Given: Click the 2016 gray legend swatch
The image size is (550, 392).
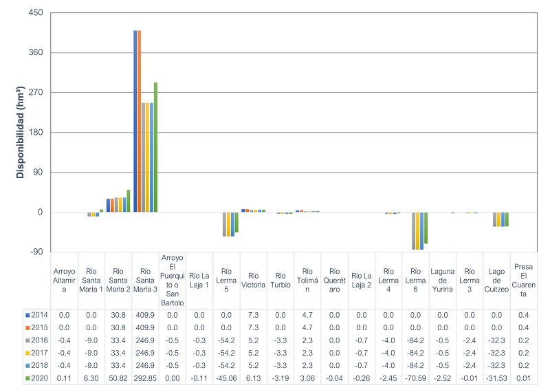Looking at the screenshot, I should point(27,340).
